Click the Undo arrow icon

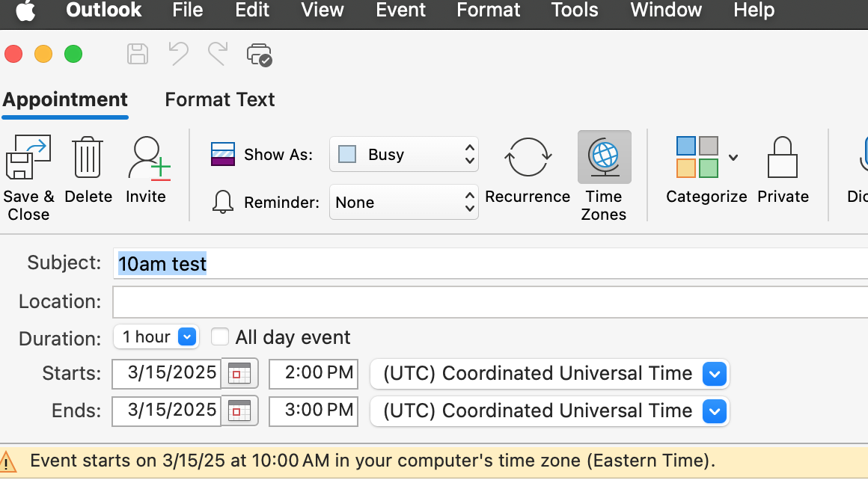click(178, 55)
